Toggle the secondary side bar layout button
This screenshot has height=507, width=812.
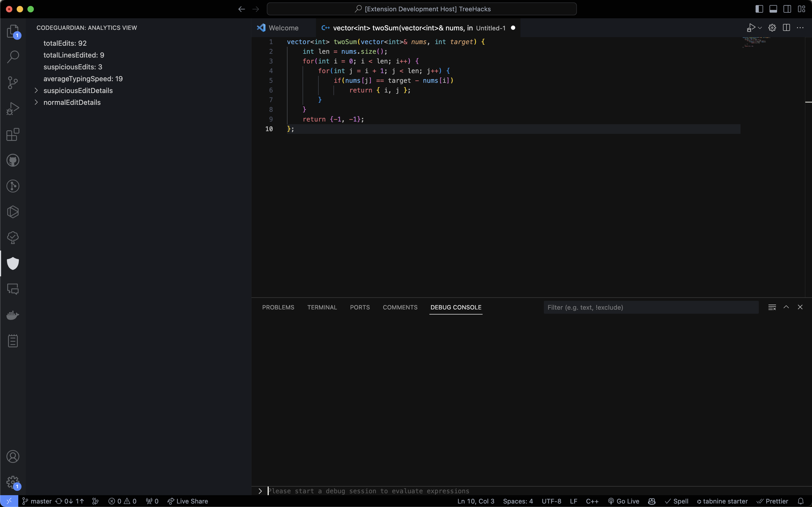(787, 9)
